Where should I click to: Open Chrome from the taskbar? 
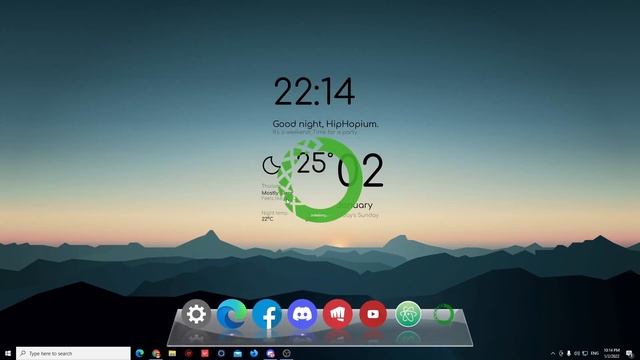156,353
